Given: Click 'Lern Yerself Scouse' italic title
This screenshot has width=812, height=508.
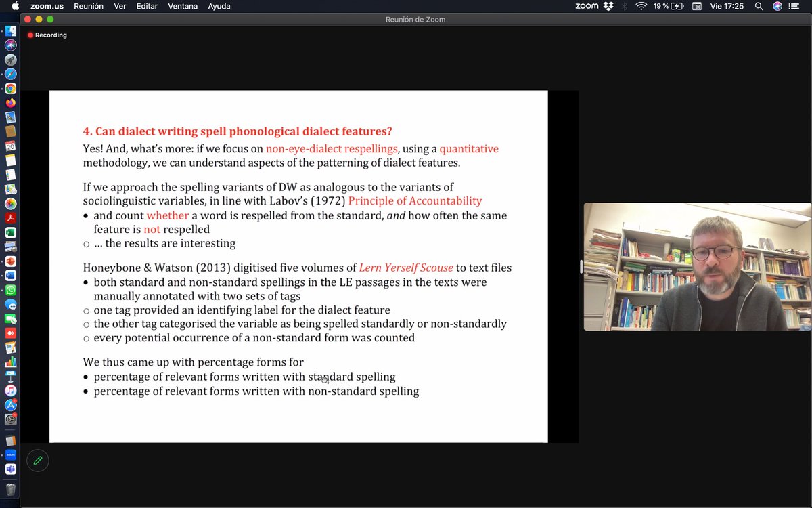Looking at the screenshot, I should click(x=406, y=268).
